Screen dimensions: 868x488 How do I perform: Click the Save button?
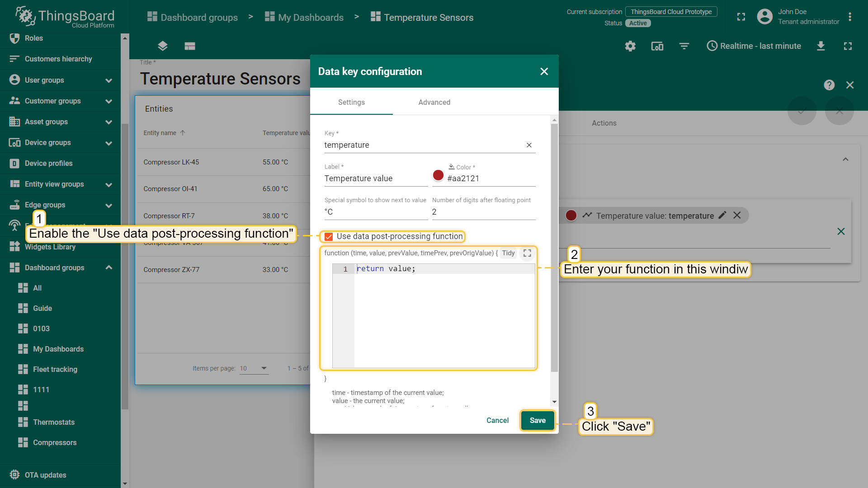point(538,420)
